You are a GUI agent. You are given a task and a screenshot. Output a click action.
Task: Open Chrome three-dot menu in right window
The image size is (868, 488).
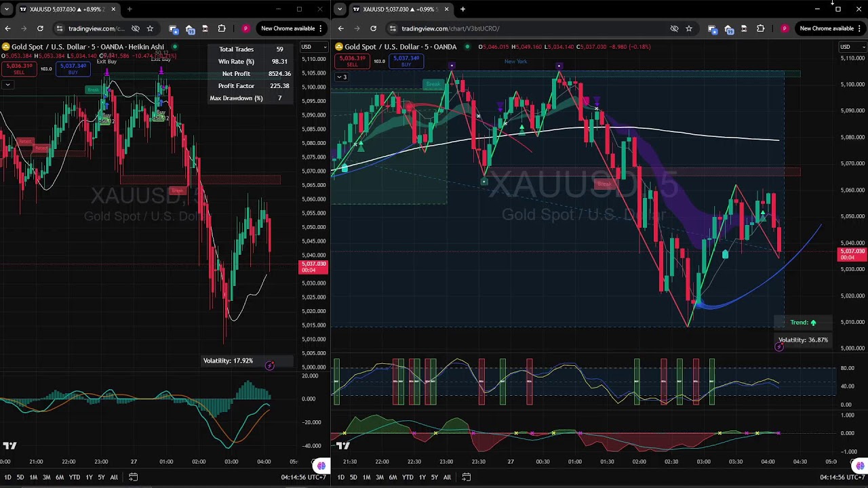[860, 28]
